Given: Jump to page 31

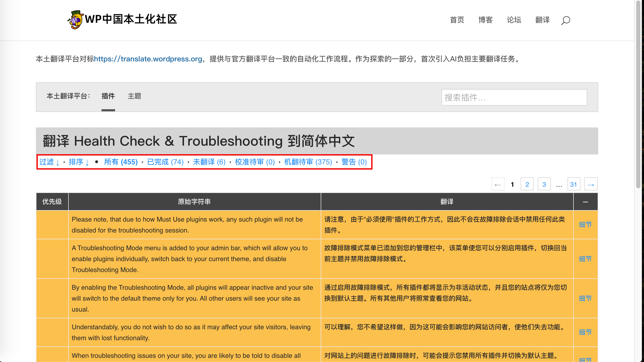Looking at the screenshot, I should [574, 184].
